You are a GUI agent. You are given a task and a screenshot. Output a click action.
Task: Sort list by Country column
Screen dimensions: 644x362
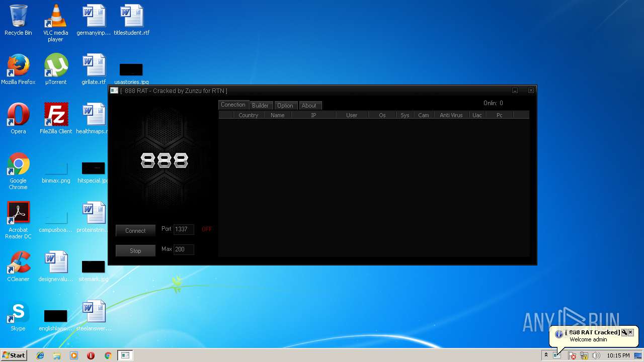(x=249, y=115)
